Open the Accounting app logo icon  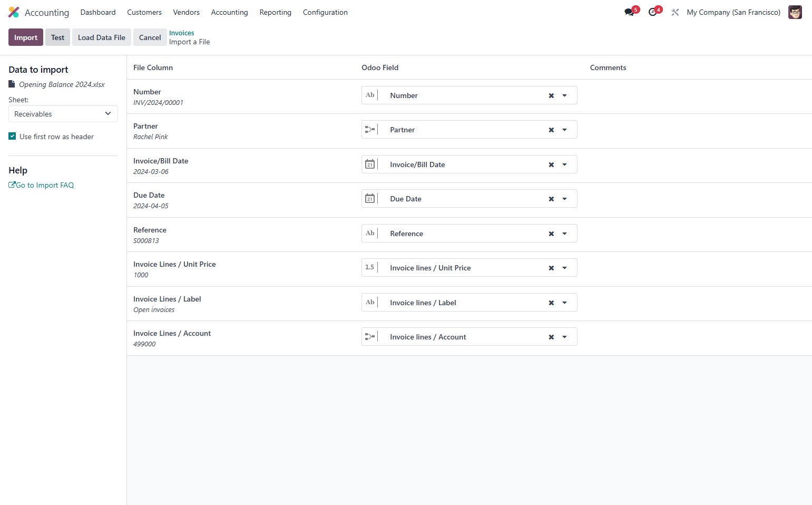14,12
